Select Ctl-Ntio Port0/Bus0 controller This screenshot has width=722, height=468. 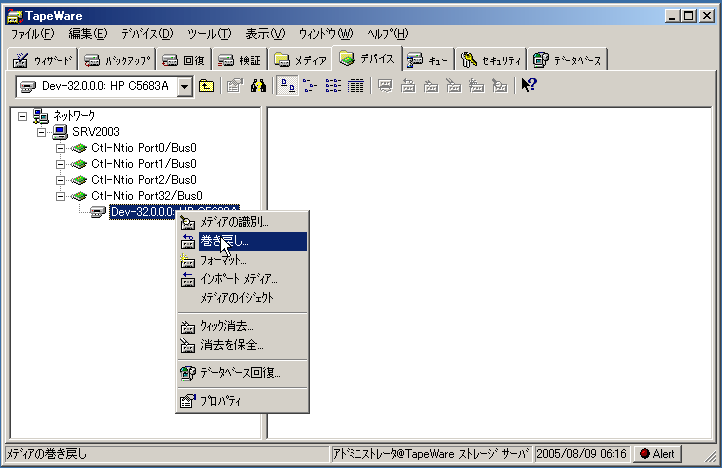click(x=144, y=148)
